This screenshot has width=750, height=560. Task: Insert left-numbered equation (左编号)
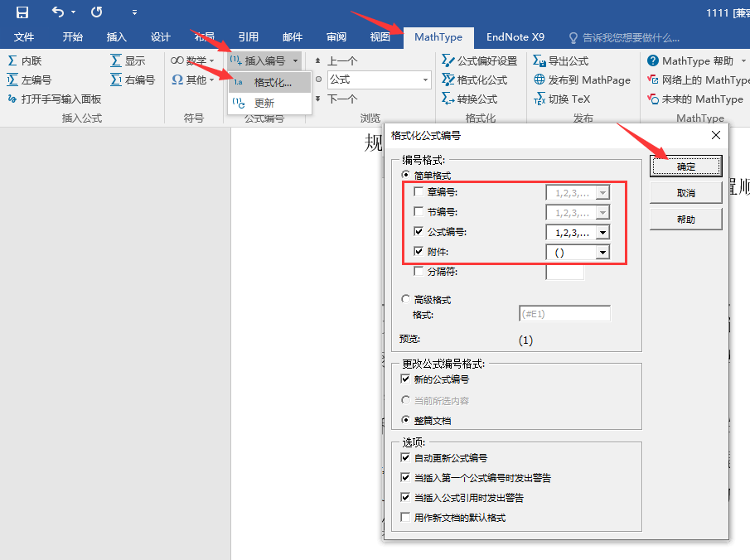click(x=29, y=80)
